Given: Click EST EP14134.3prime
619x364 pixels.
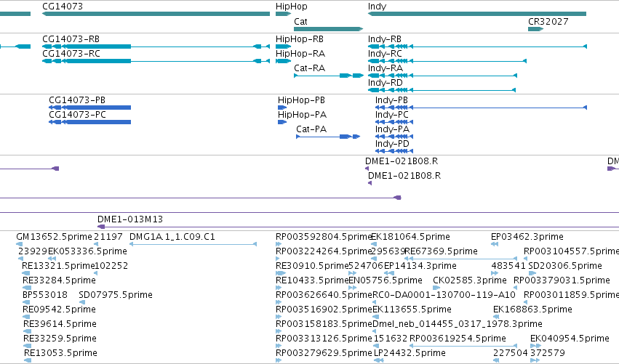Looking at the screenshot, I should (420, 266).
